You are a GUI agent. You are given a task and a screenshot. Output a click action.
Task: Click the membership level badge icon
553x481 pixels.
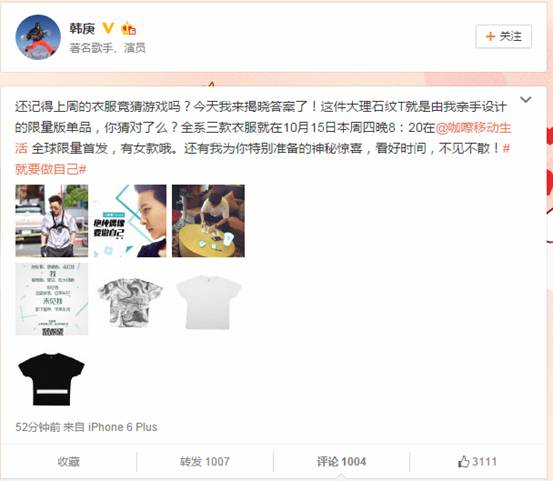128,29
